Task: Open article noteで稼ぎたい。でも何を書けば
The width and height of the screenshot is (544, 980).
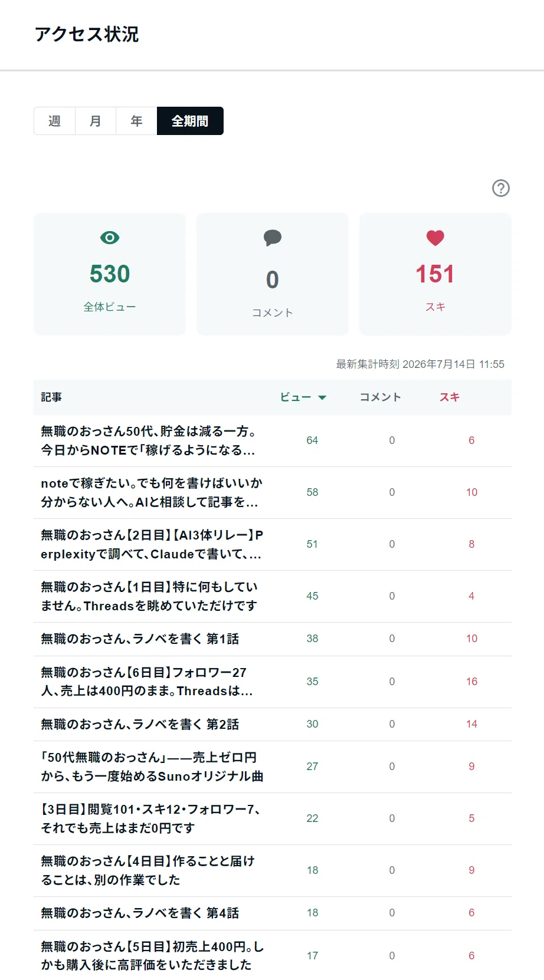Action: 152,492
